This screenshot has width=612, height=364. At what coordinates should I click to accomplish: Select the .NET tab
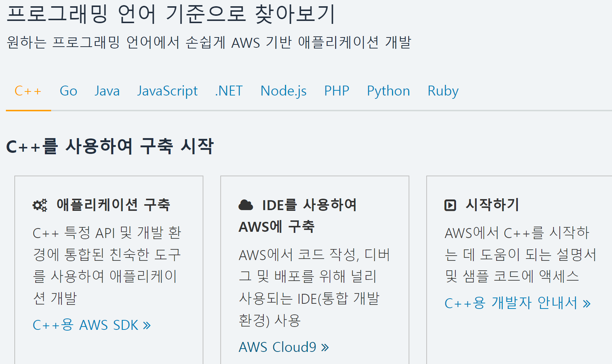click(x=229, y=91)
